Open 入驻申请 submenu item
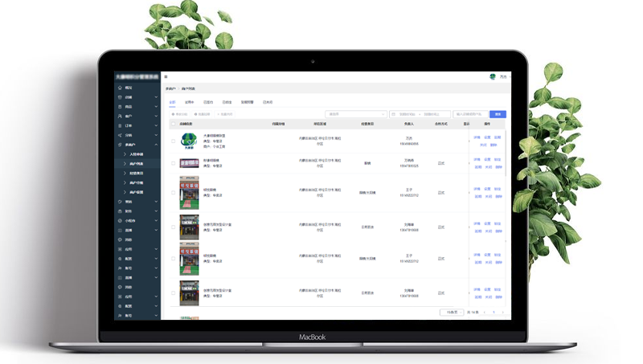643x364 pixels. pos(136,154)
